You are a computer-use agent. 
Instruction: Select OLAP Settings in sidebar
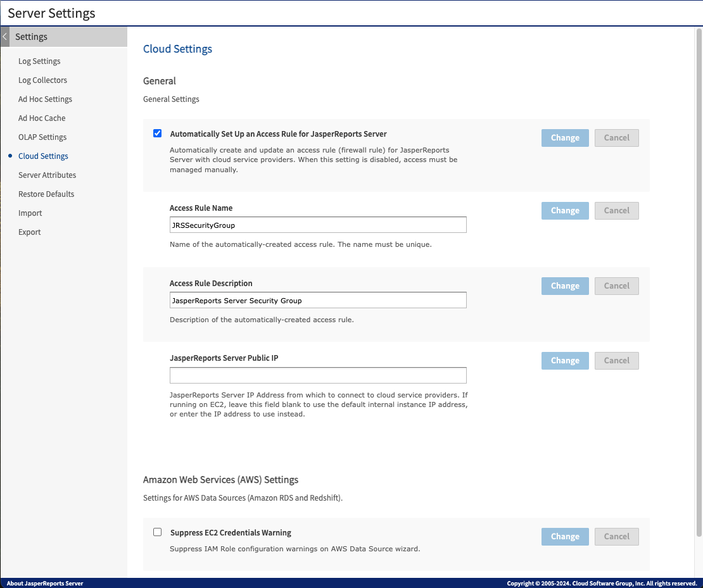[x=42, y=137]
